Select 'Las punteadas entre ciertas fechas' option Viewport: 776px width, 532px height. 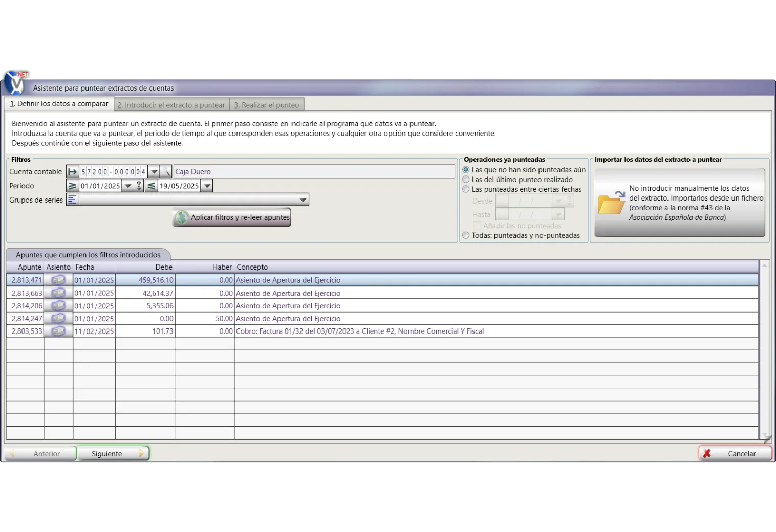click(466, 189)
